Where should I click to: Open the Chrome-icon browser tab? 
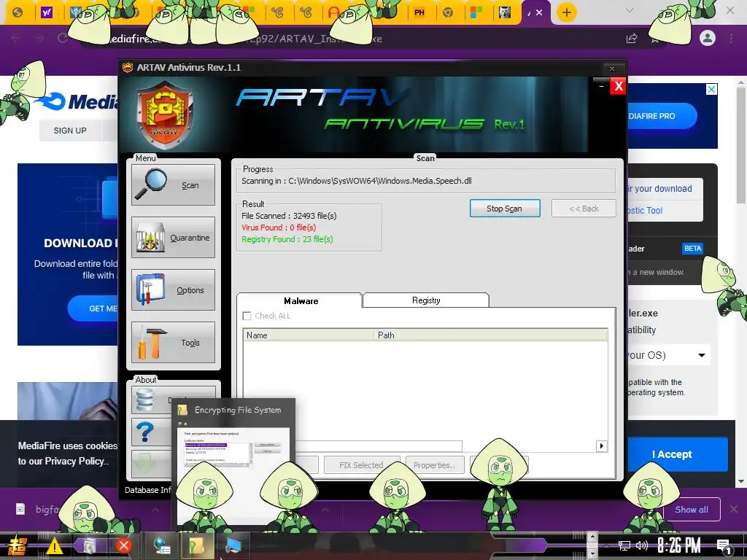448,12
